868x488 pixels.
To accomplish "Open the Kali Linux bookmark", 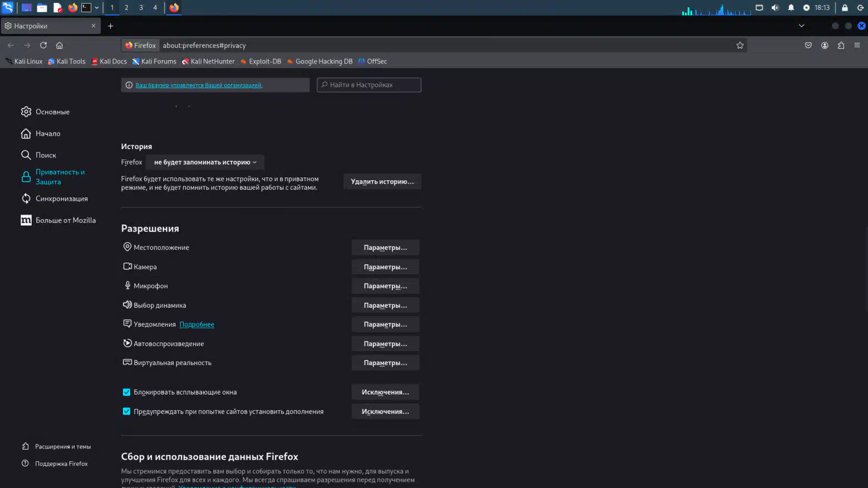I will (x=24, y=61).
